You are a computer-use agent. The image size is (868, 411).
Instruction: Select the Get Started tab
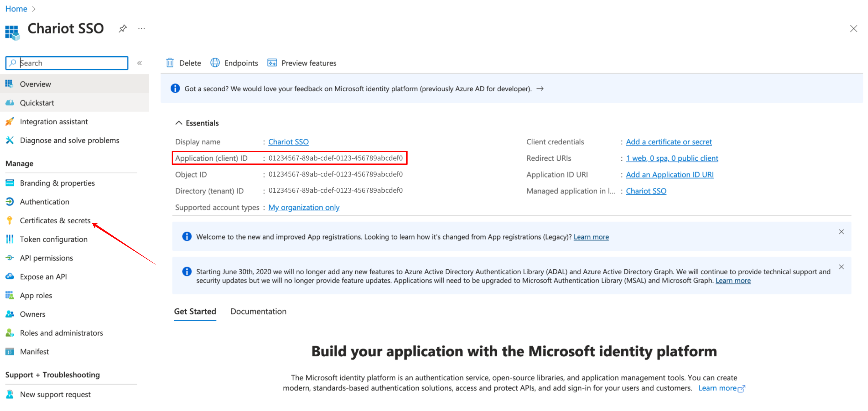coord(195,311)
